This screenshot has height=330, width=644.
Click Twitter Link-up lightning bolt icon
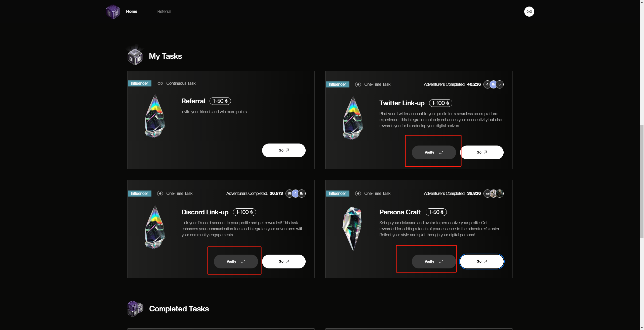tap(358, 84)
